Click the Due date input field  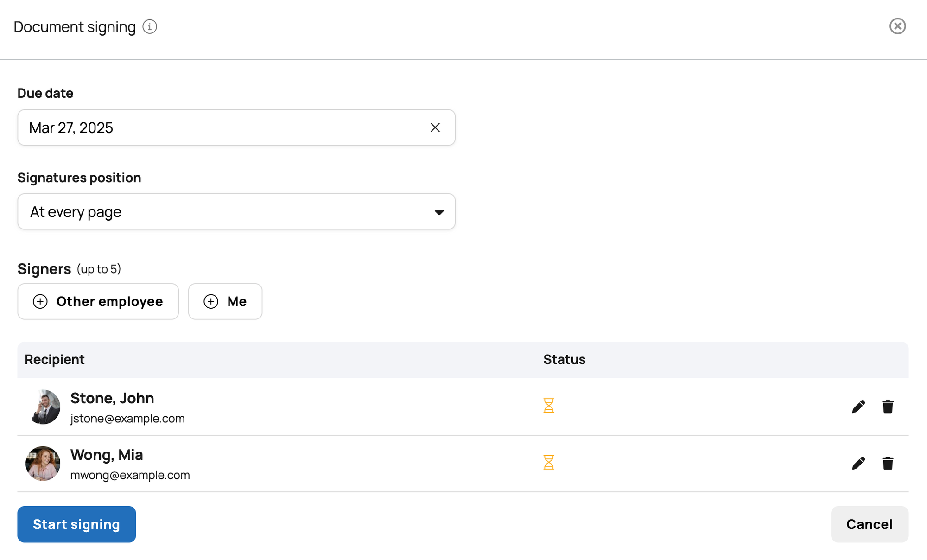coord(236,127)
